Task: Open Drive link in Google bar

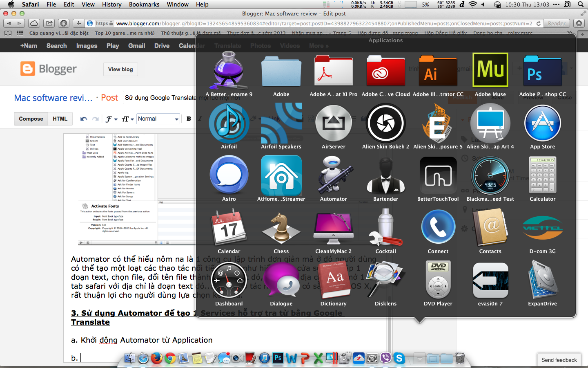Action: coord(162,46)
